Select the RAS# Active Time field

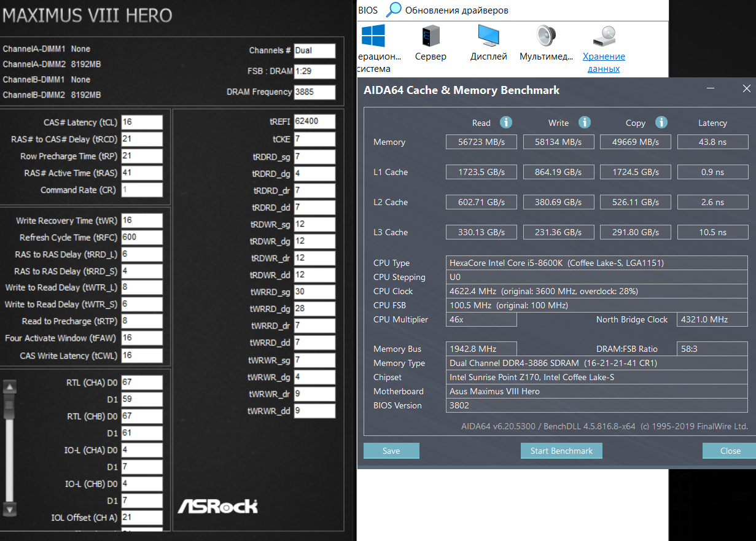tap(142, 173)
